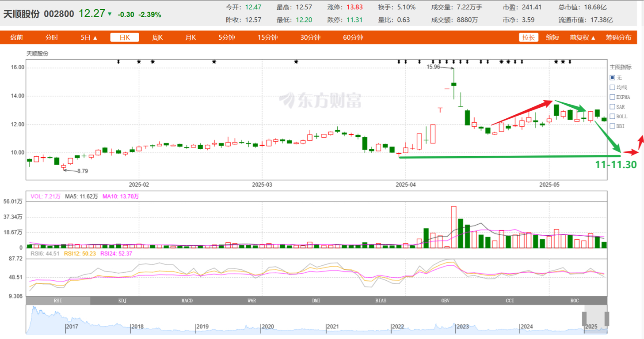The height and width of the screenshot is (339, 644).
Task: Open the 前复权 adjustment dropdown
Action: 583,38
